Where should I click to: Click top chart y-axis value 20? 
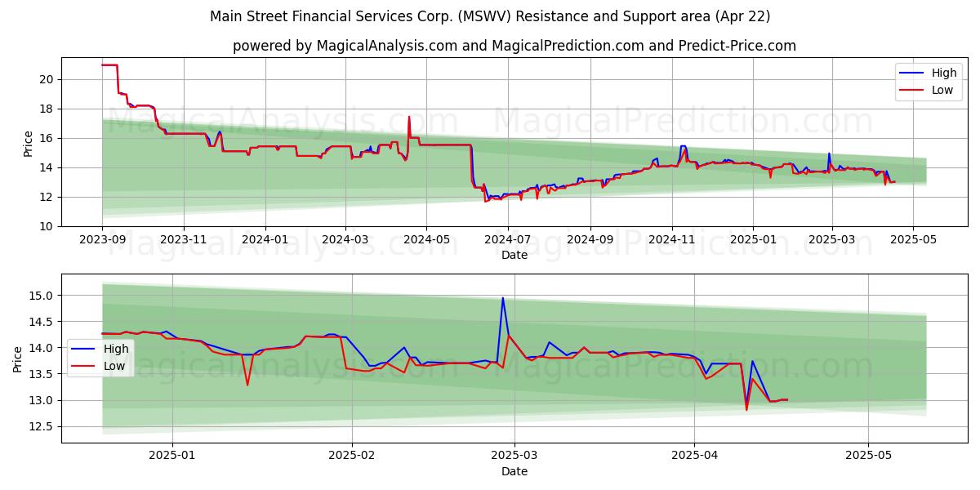47,79
